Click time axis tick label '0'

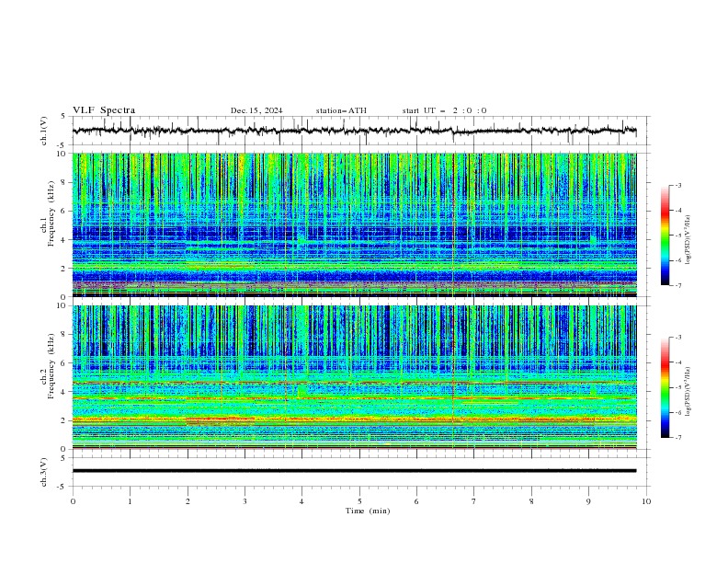73,501
